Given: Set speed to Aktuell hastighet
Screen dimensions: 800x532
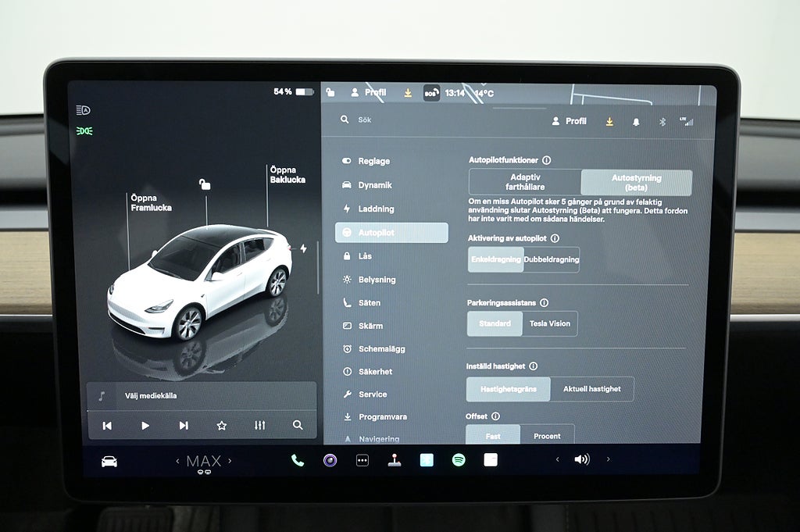Looking at the screenshot, I should (592, 389).
